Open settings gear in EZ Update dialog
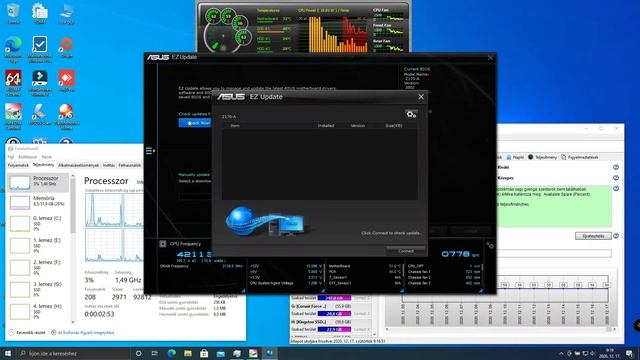The image size is (640, 360). (x=411, y=114)
